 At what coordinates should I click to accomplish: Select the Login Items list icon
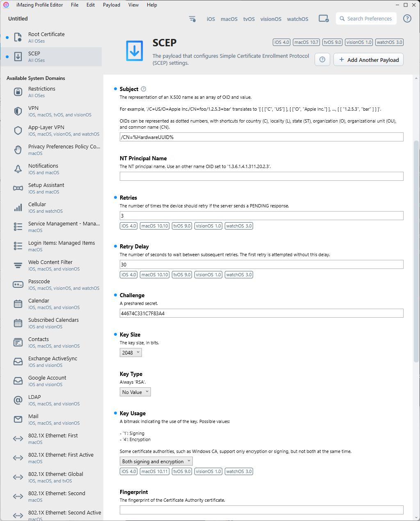[18, 246]
